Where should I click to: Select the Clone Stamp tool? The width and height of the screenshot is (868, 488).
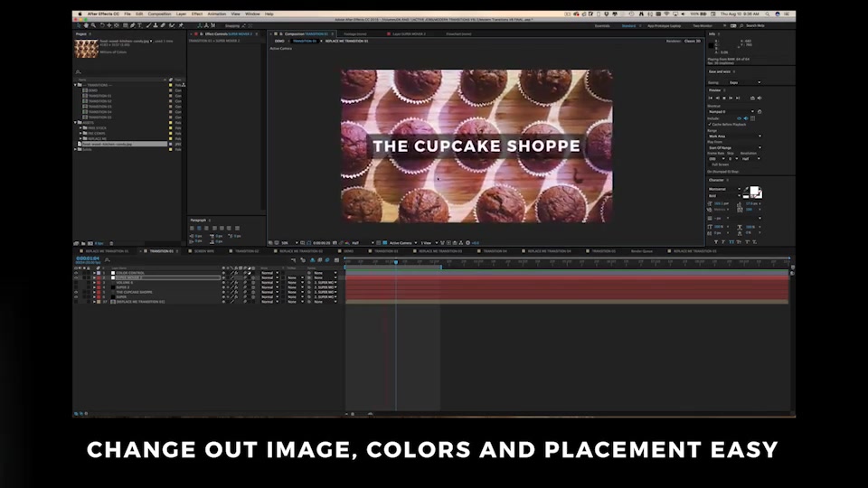pos(155,25)
